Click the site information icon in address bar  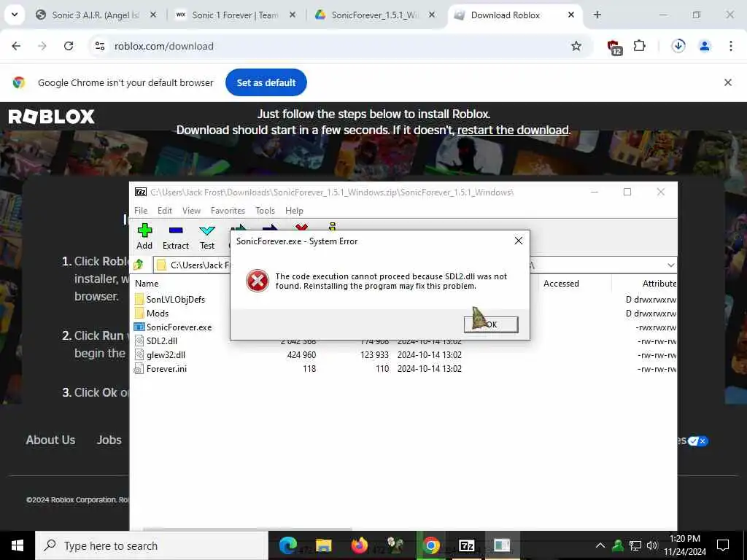pyautogui.click(x=99, y=46)
